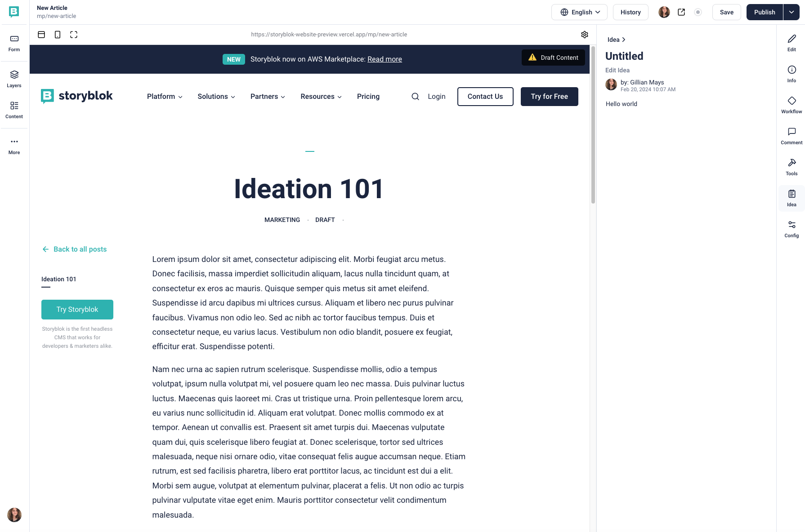The image size is (805, 532).
Task: Click the Try for Free button
Action: (x=550, y=97)
